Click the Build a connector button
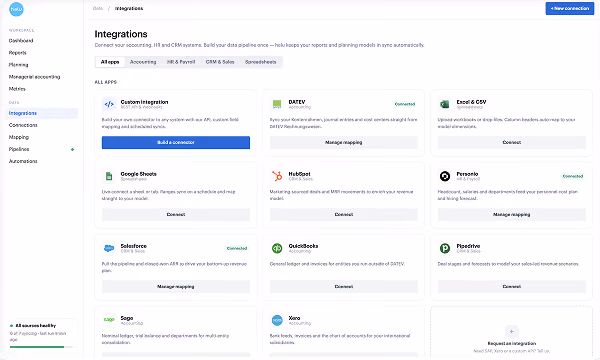Image resolution: width=600 pixels, height=360 pixels. click(x=176, y=142)
